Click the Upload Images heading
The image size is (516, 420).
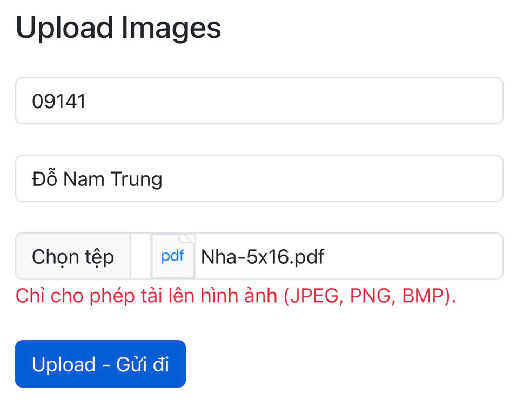pos(118,27)
